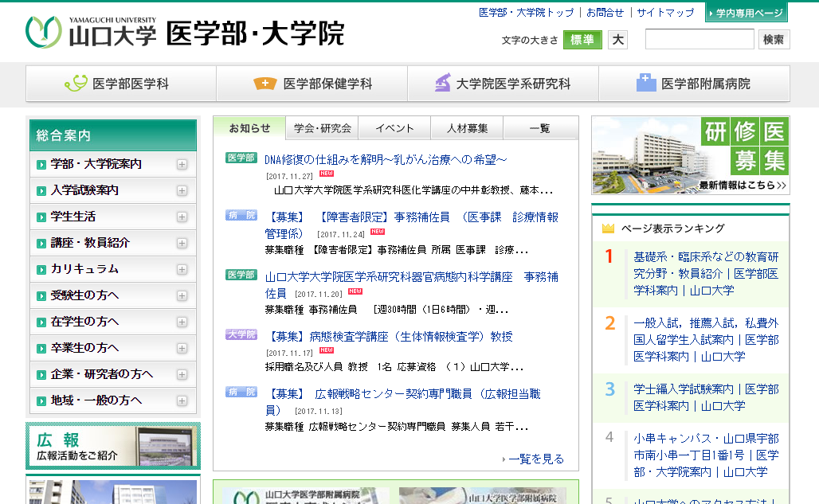
Task: Expand the 講座・教員紹介 submenu with plus
Action: tap(182, 243)
